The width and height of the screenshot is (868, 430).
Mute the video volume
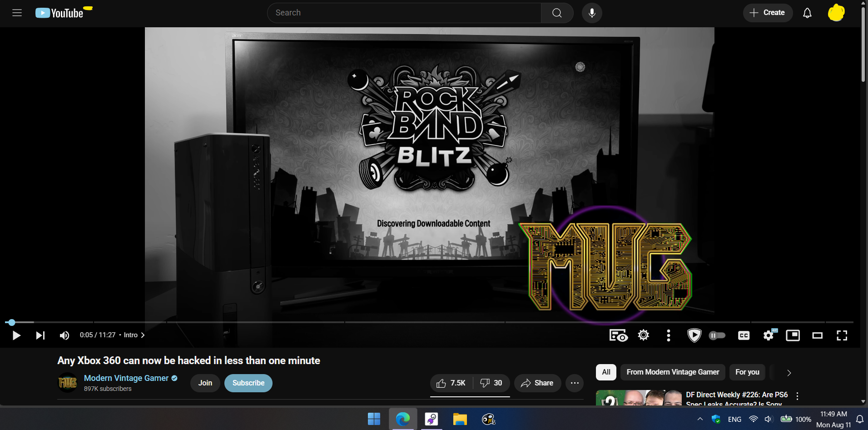64,335
